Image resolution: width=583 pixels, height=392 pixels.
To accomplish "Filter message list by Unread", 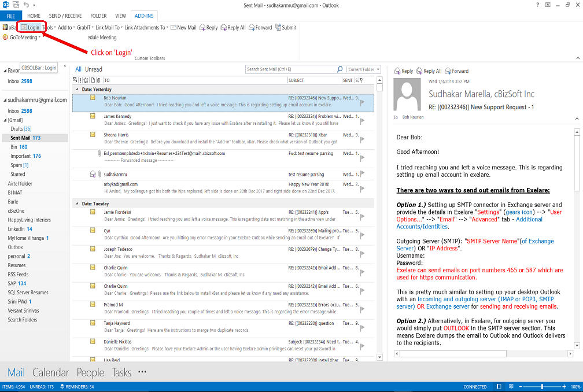I will 93,69.
